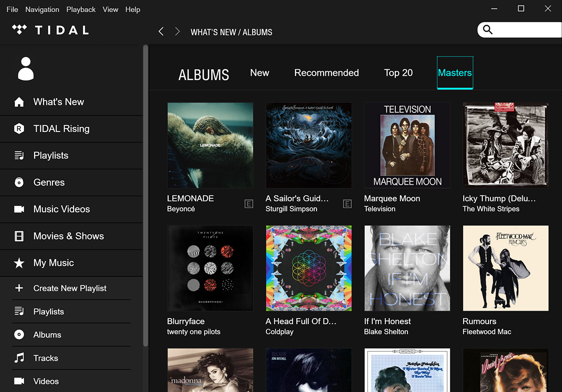Click the Marquee Moon album title
The width and height of the screenshot is (562, 392).
click(x=392, y=198)
